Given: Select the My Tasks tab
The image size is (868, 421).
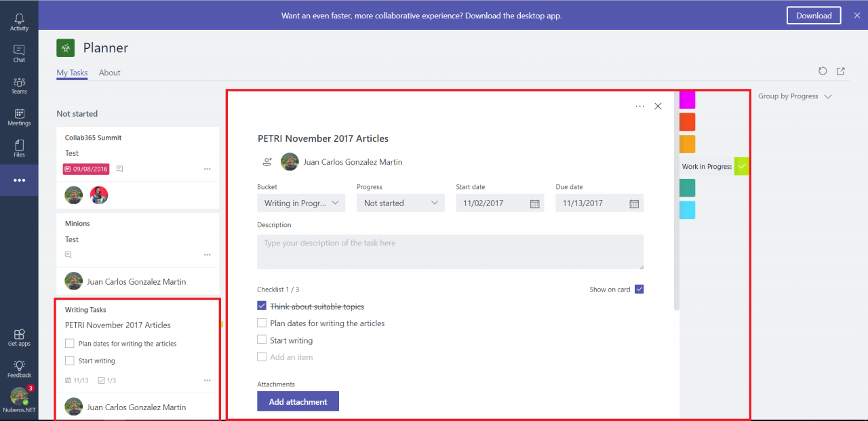Looking at the screenshot, I should tap(72, 73).
